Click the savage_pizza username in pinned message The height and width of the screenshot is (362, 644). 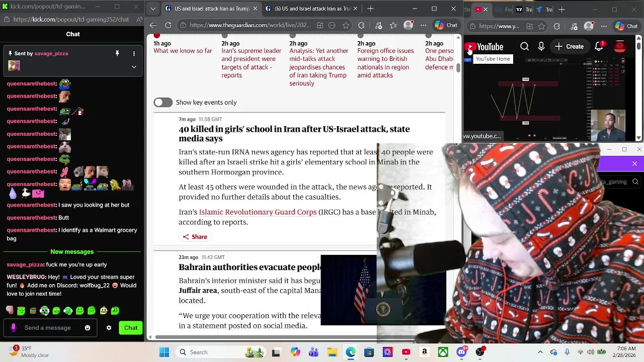[51, 53]
